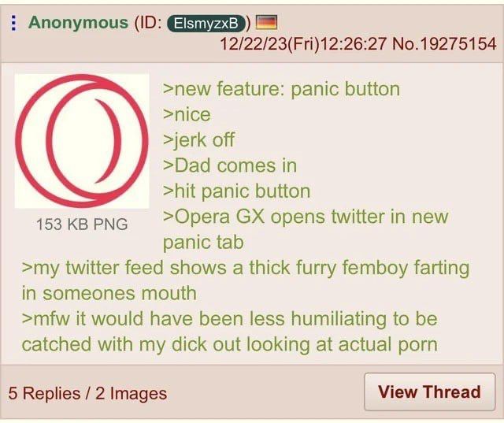Click the "Opera GX opens twitter" line

point(306,217)
